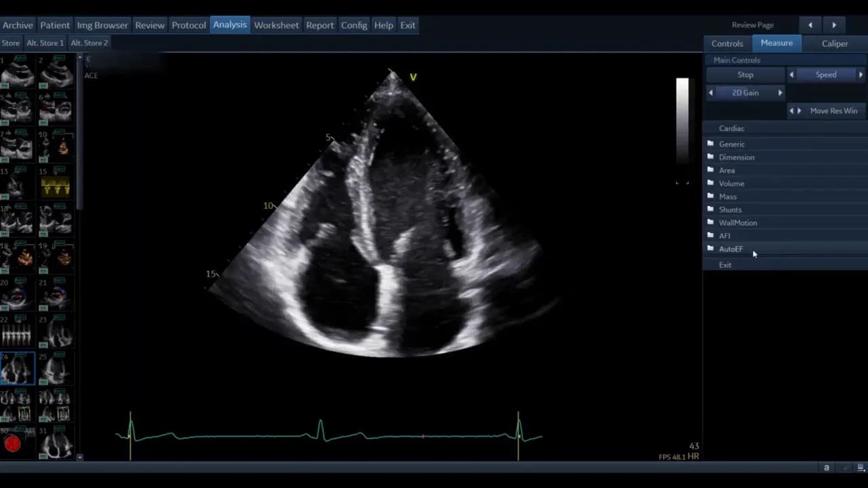The image size is (868, 488).
Task: Click the Move Res Win control
Action: [833, 110]
